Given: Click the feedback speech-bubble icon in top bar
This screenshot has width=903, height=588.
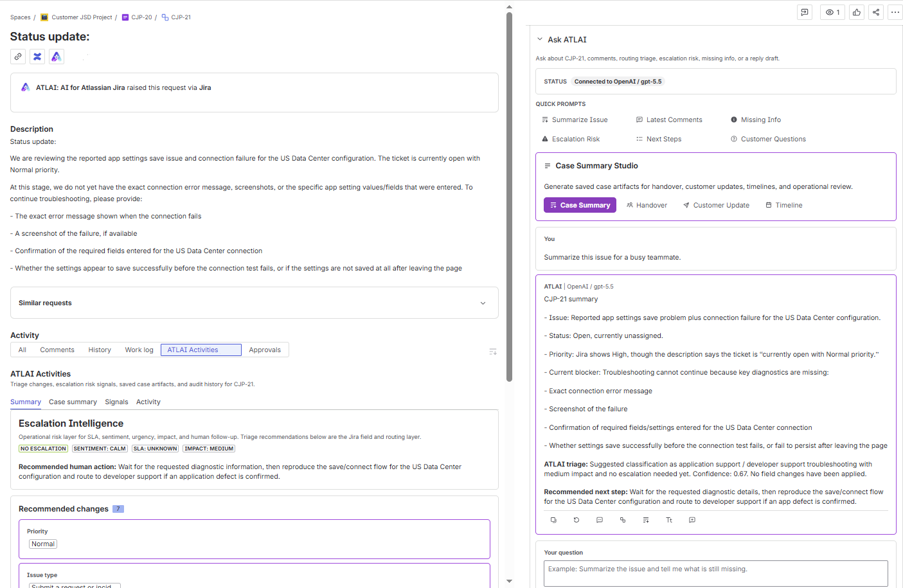Looking at the screenshot, I should [x=805, y=12].
